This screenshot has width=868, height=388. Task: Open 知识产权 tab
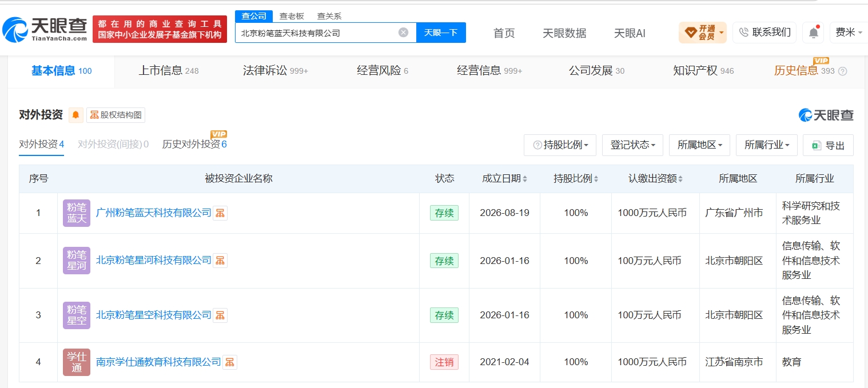(x=703, y=71)
